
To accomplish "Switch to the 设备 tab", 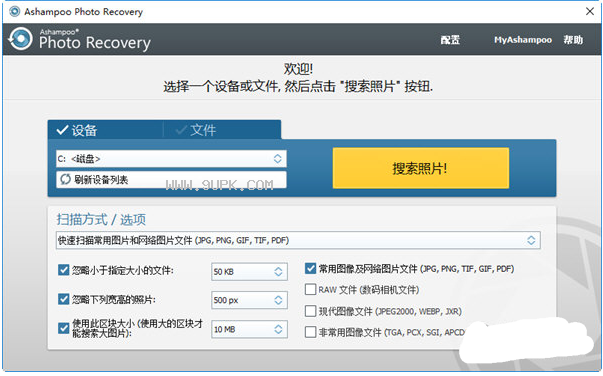I will [105, 130].
